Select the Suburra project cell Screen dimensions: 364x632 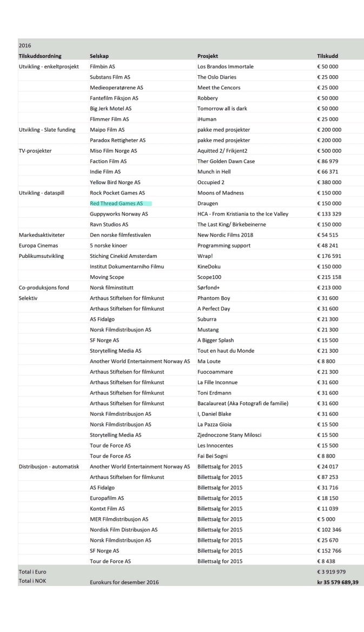pos(207,319)
